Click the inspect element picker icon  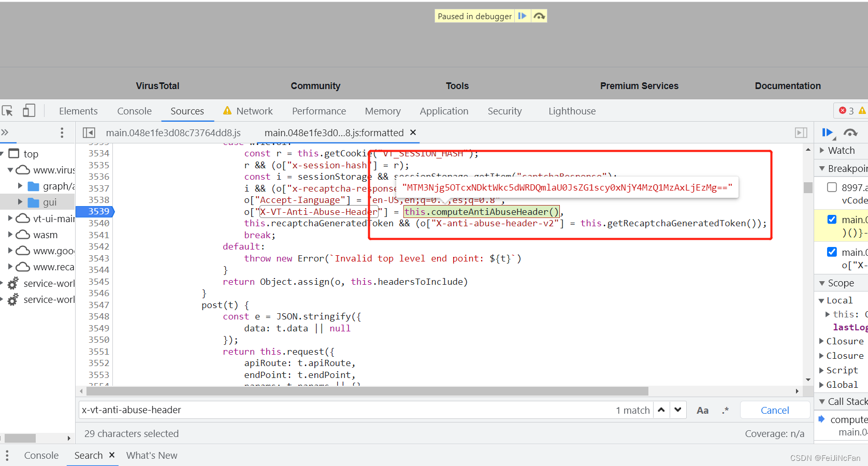point(7,111)
